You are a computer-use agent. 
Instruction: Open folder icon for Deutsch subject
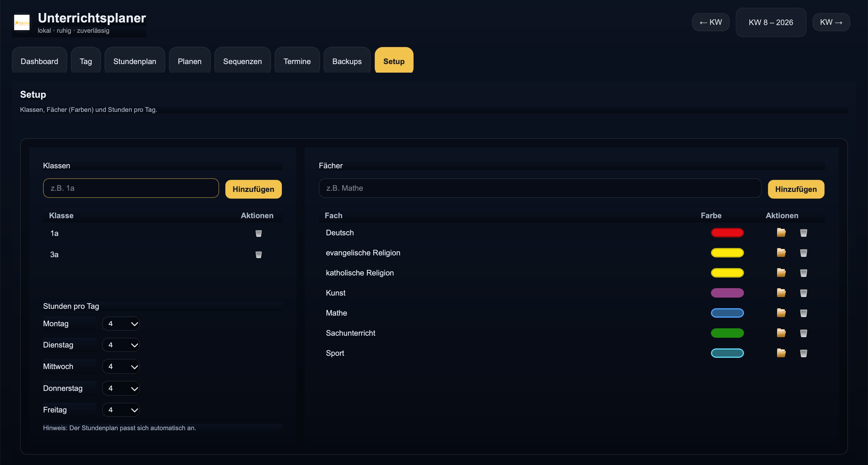(781, 233)
